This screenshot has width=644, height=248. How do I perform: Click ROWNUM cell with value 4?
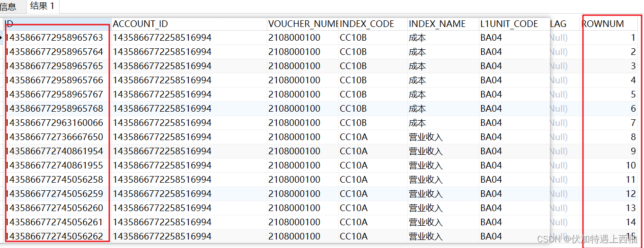tap(609, 80)
